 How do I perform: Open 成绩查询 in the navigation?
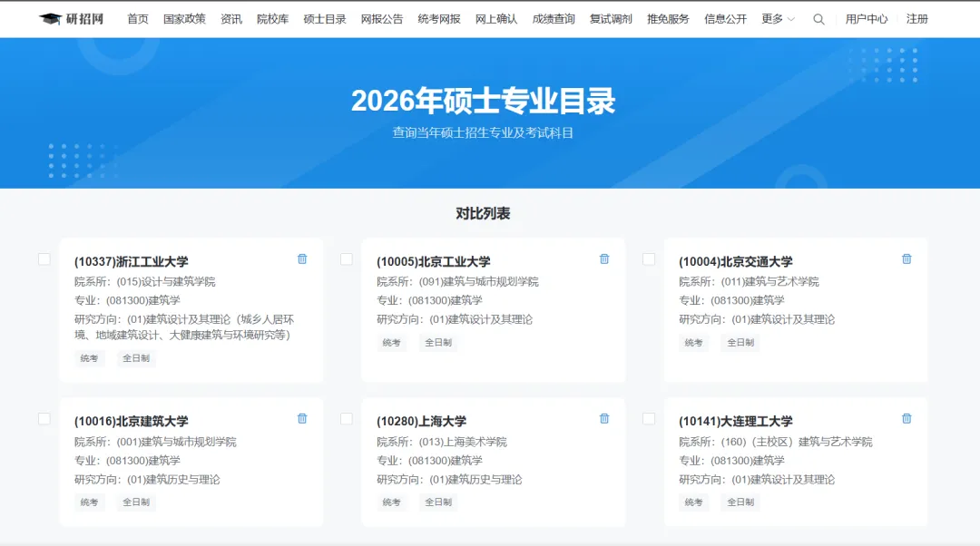[x=554, y=19]
